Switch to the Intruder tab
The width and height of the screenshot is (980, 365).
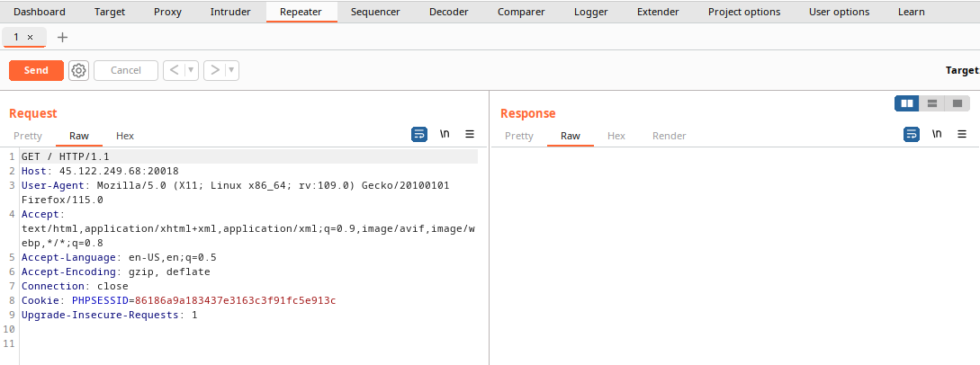point(230,12)
